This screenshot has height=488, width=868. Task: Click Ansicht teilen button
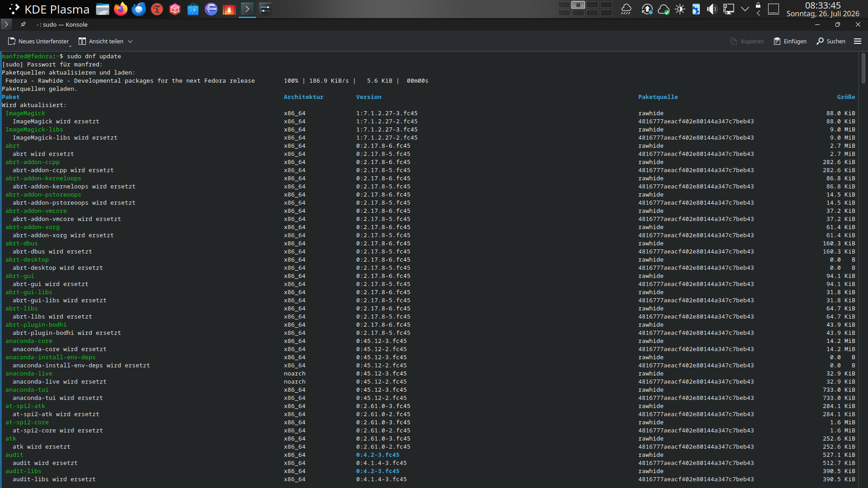click(101, 41)
